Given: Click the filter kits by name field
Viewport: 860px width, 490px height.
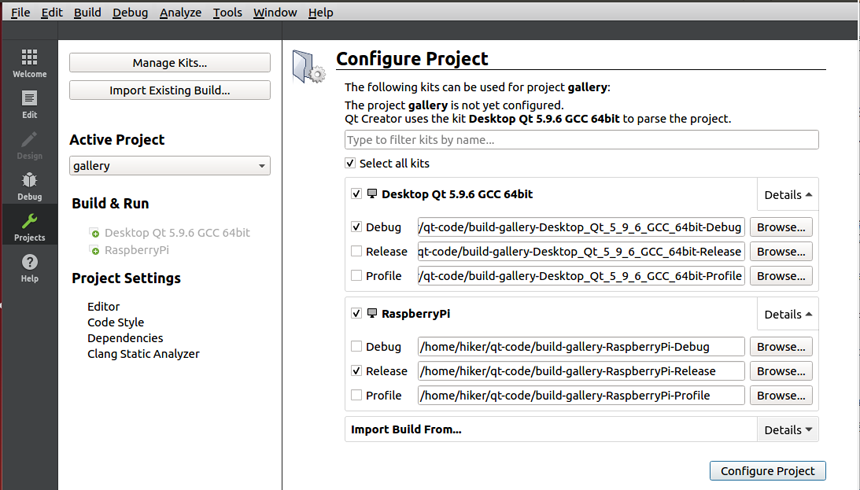Looking at the screenshot, I should [x=581, y=140].
